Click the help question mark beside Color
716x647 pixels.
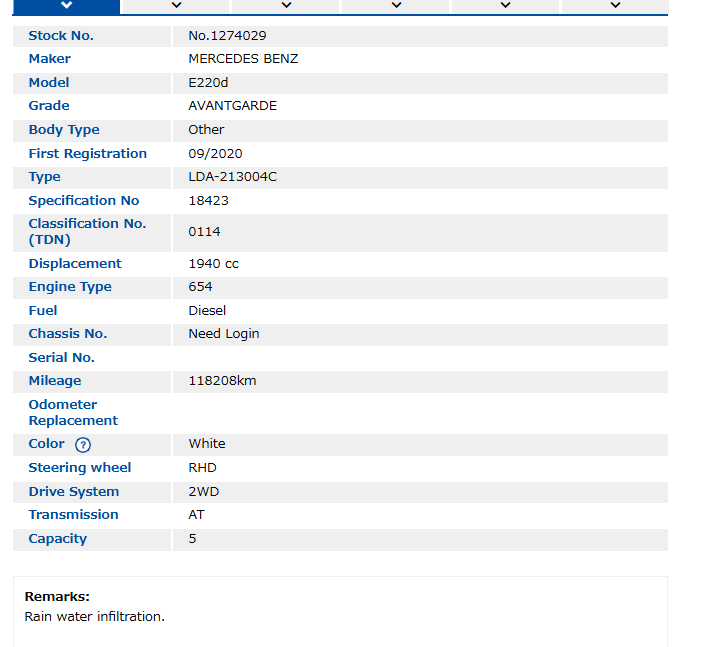83,445
